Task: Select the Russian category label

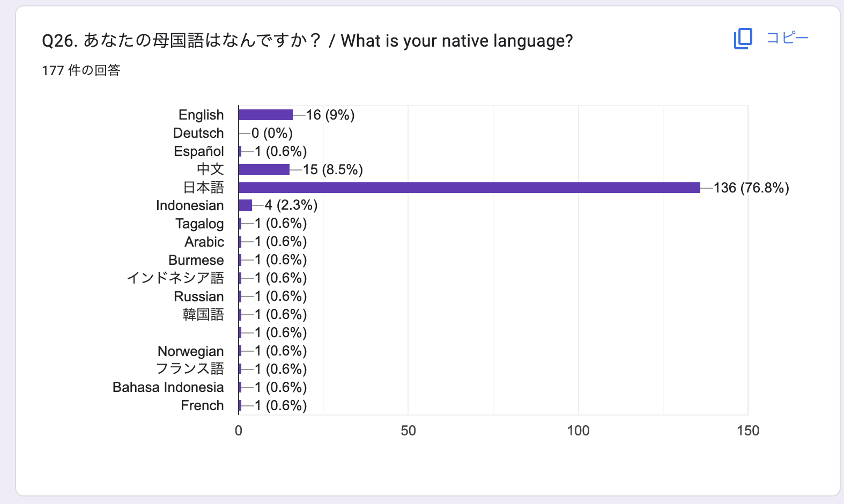Action: (x=199, y=297)
